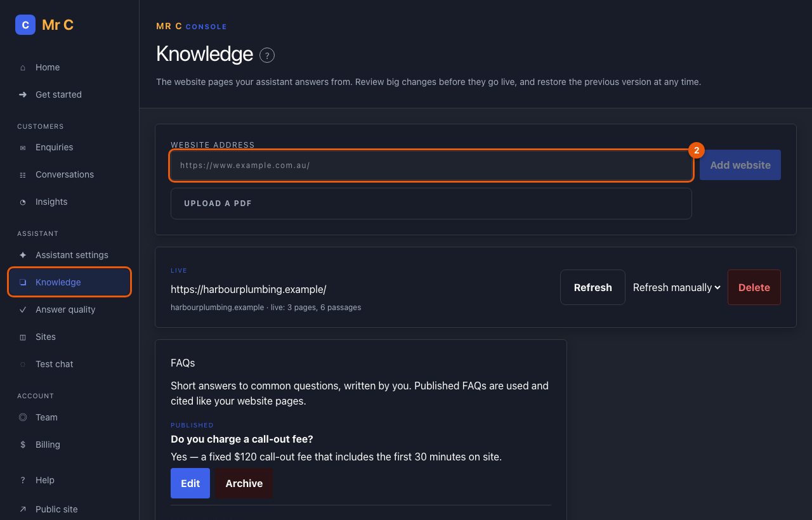Click the Answer quality checkmark icon
The width and height of the screenshot is (812, 520).
pyautogui.click(x=23, y=309)
